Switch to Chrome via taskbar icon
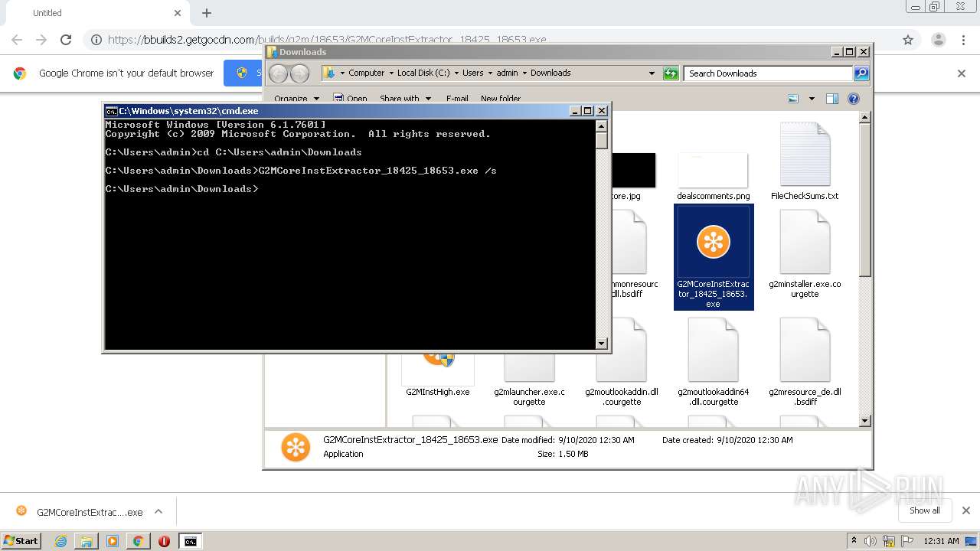The height and width of the screenshot is (551, 980). (138, 541)
